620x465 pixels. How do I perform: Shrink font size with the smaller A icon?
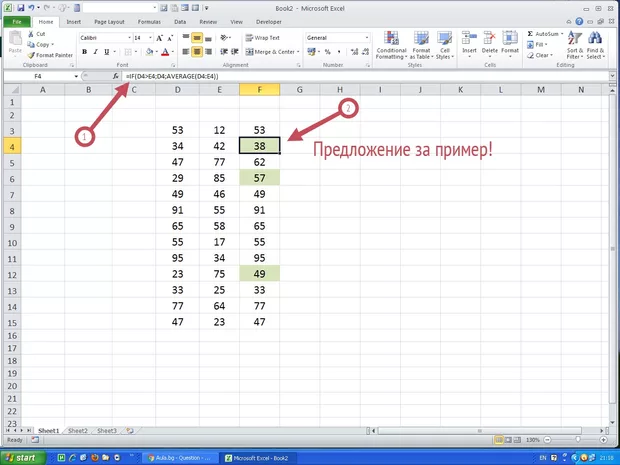170,38
